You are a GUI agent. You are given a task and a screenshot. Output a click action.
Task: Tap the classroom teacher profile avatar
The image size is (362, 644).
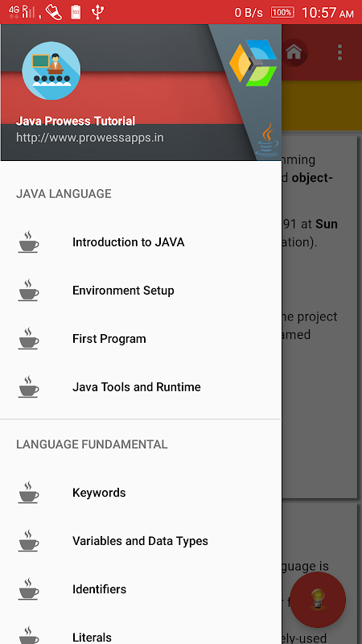coord(51,71)
